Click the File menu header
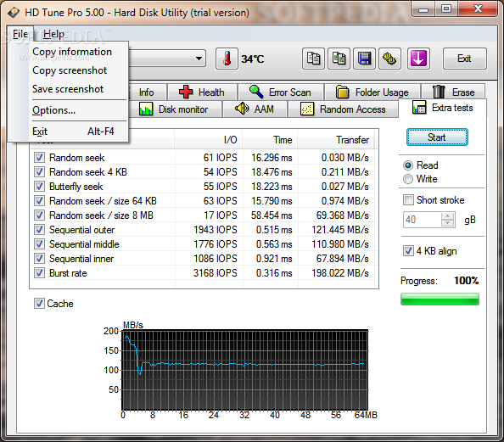 pos(20,34)
